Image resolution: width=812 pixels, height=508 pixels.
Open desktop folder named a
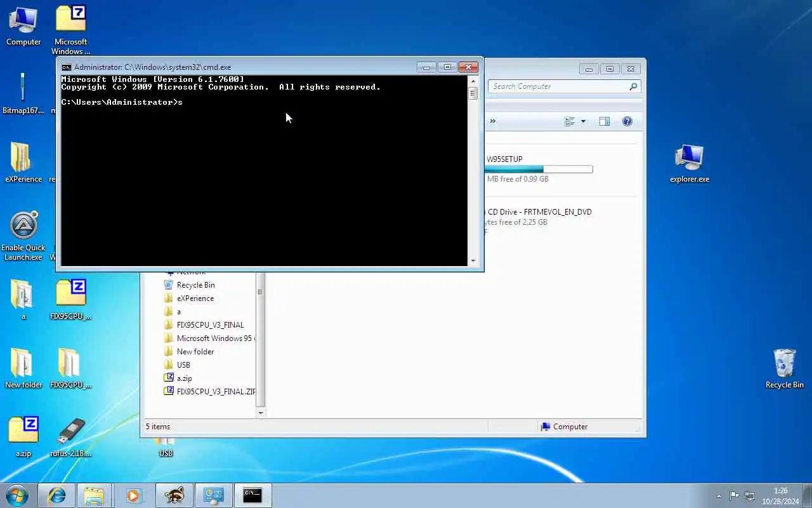(x=23, y=300)
